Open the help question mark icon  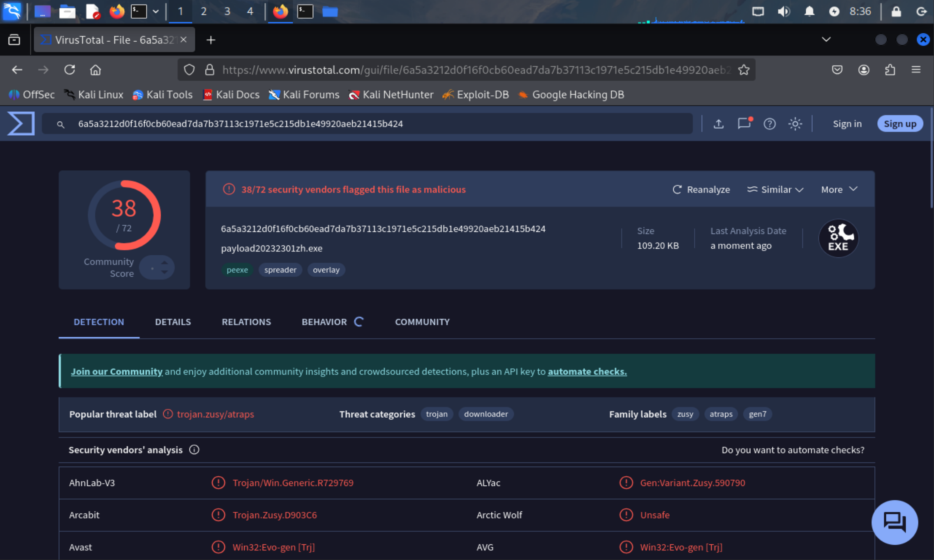769,124
